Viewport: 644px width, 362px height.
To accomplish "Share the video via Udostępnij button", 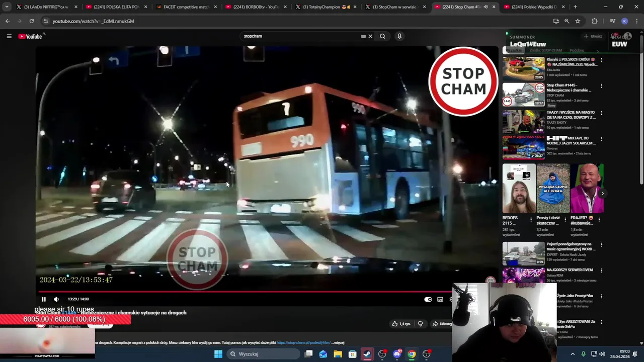I will click(x=442, y=324).
